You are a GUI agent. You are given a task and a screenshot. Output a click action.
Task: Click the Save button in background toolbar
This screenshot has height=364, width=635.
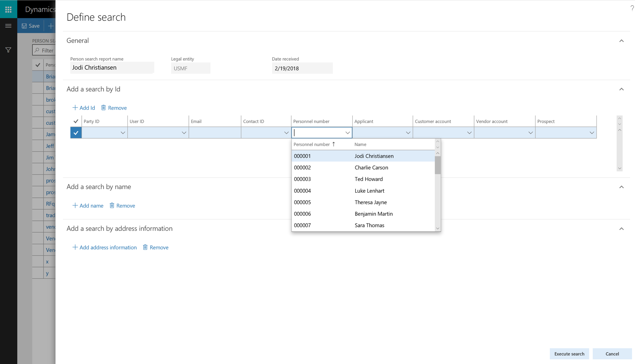pyautogui.click(x=31, y=26)
